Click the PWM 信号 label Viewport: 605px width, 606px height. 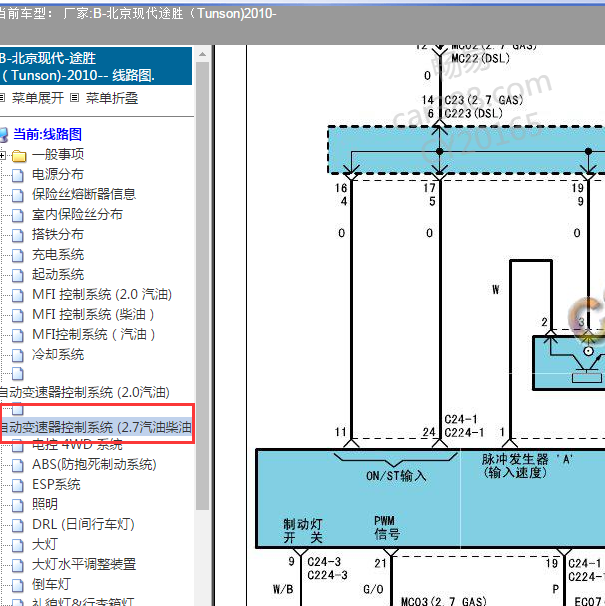[x=387, y=528]
